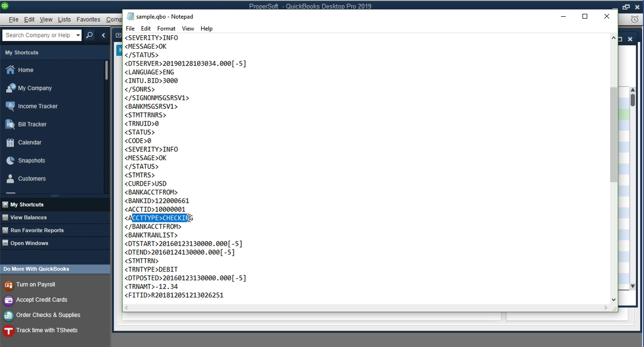Open the Calendar shortcut
This screenshot has width=644, height=347.
click(30, 142)
